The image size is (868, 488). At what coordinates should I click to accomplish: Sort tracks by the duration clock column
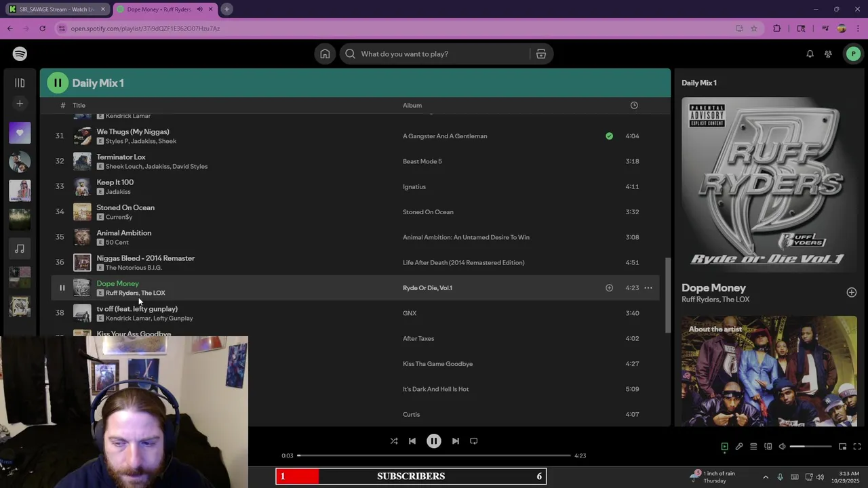tap(634, 105)
